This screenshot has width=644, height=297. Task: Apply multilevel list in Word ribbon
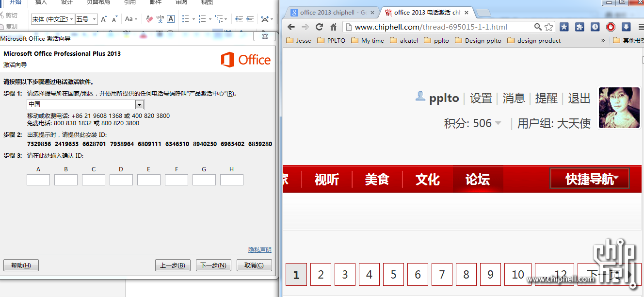pyautogui.click(x=219, y=19)
